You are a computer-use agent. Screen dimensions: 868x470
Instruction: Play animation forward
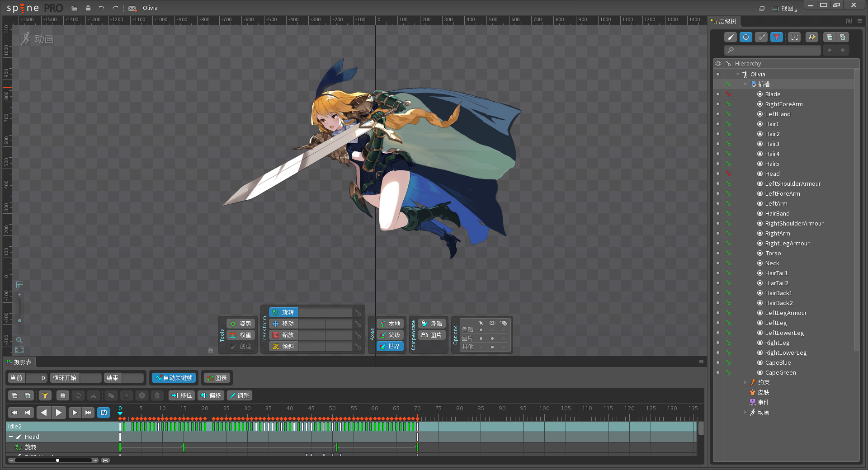tap(59, 412)
